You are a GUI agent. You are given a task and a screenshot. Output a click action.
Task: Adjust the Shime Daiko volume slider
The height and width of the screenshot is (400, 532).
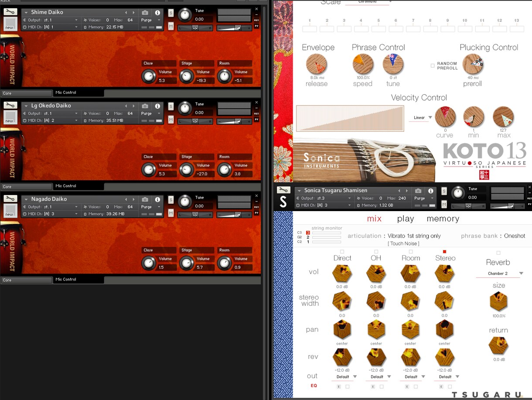[x=235, y=28]
